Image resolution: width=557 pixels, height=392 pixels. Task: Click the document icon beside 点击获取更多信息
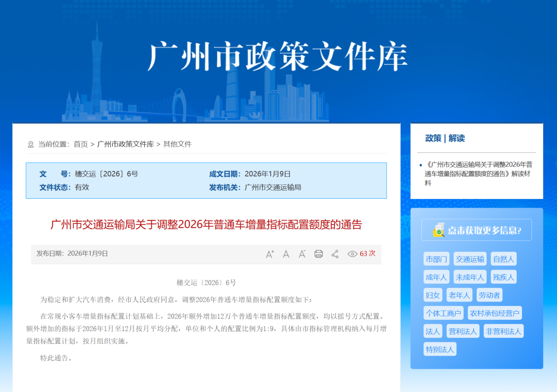click(439, 230)
